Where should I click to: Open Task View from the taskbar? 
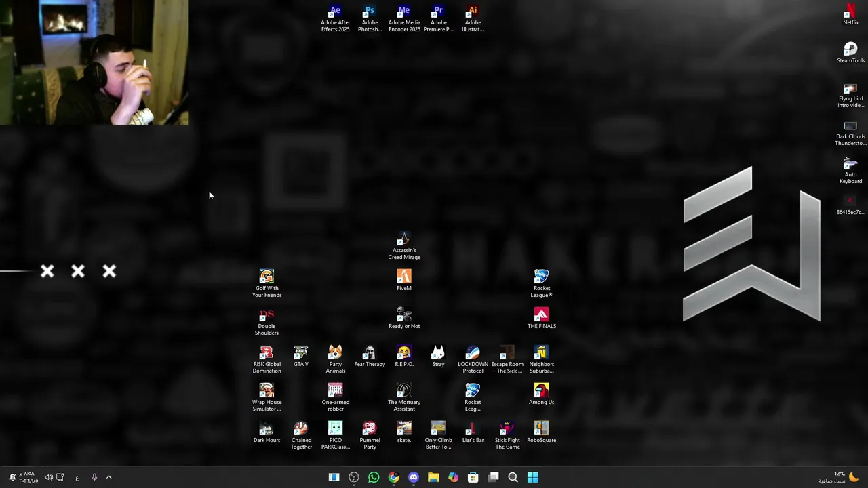pos(493,477)
